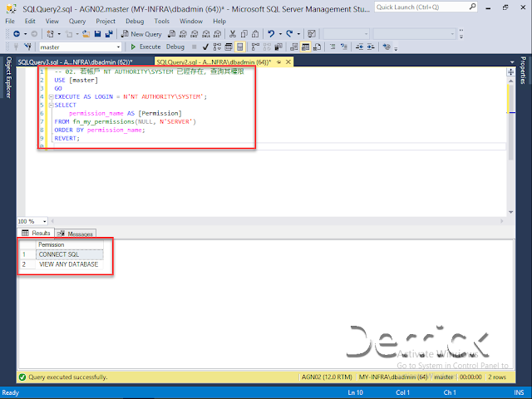
Task: Click the Save All icon
Action: [109, 34]
